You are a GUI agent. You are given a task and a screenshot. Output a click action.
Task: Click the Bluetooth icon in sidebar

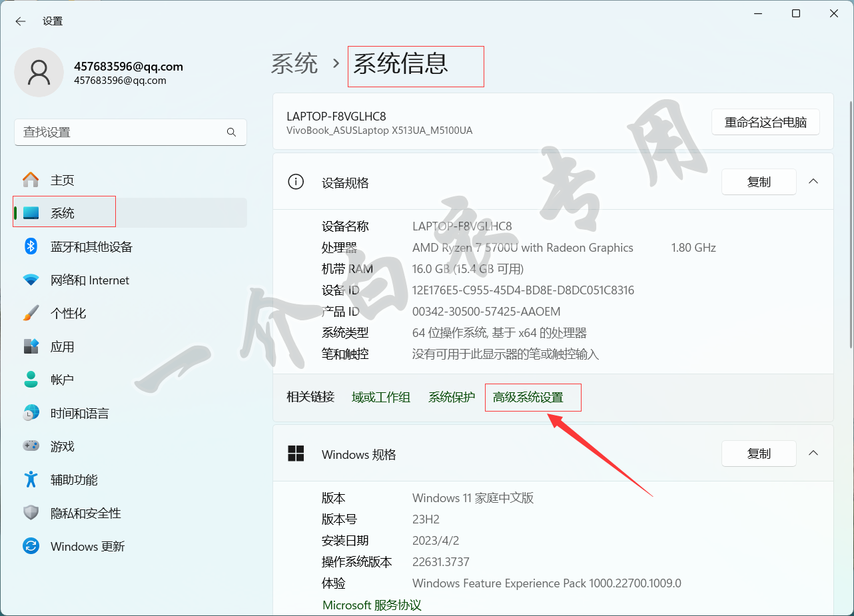pos(31,246)
